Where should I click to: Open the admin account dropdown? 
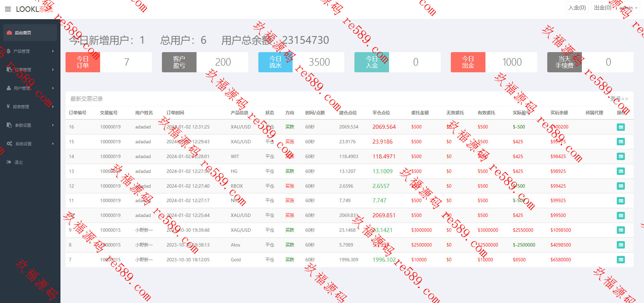628,8
